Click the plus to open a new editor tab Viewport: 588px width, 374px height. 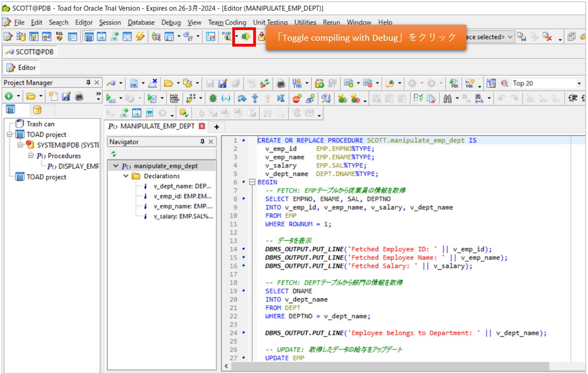[x=217, y=127]
